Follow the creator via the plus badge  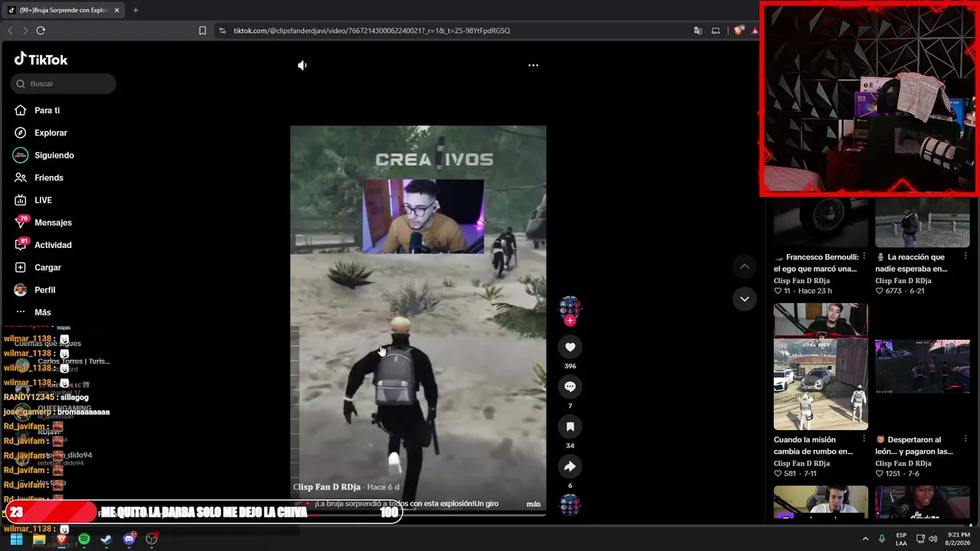570,321
